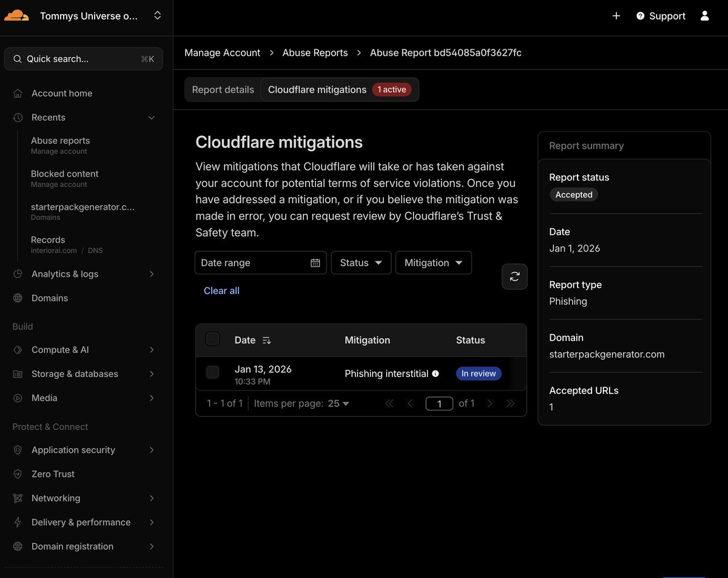The image size is (728, 578).
Task: Click the Account home house icon
Action: tap(18, 93)
